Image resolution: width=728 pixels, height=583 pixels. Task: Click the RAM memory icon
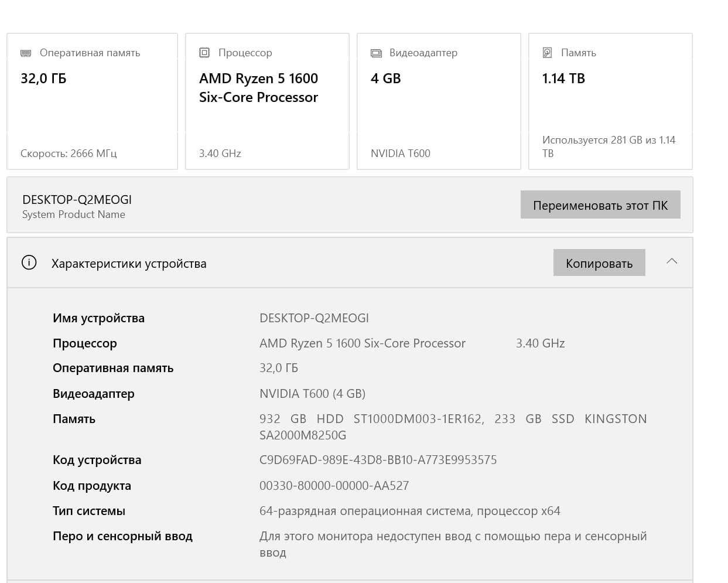click(x=26, y=53)
